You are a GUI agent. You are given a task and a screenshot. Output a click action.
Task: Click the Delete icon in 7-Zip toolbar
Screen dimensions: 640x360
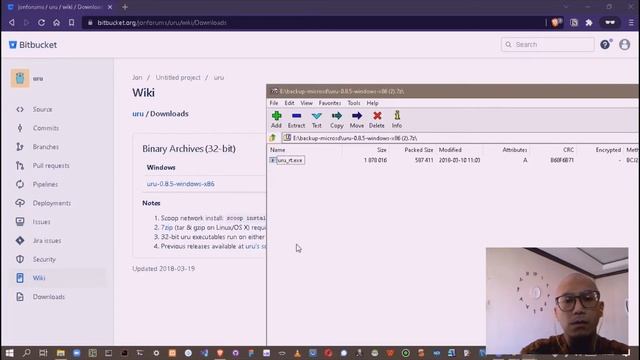(377, 120)
